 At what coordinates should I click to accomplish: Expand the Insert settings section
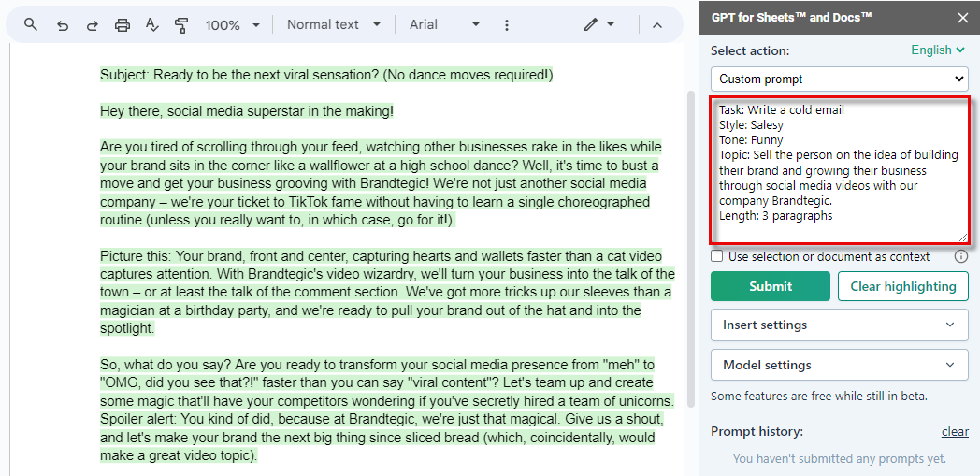pyautogui.click(x=840, y=325)
